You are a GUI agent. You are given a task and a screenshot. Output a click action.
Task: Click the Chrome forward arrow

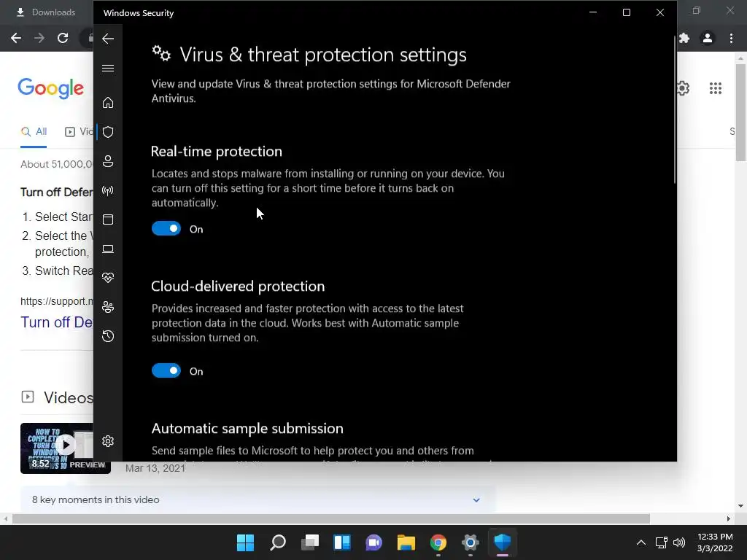(39, 38)
